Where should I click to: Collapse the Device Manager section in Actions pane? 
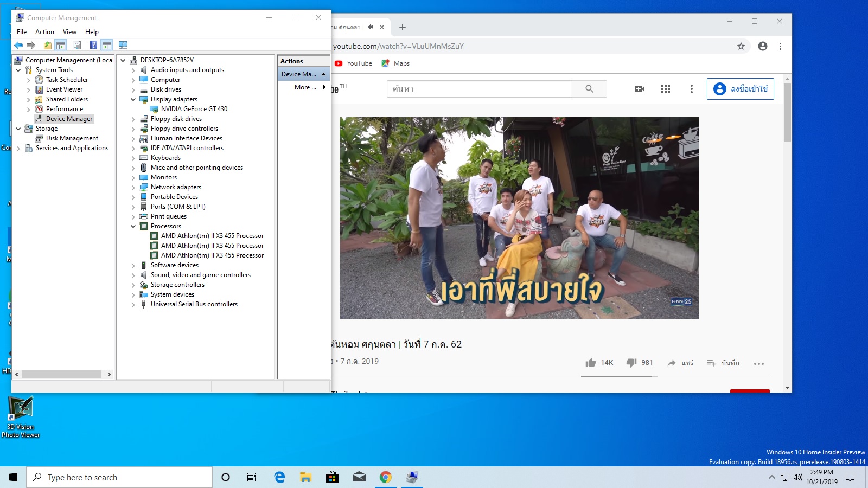coord(324,74)
